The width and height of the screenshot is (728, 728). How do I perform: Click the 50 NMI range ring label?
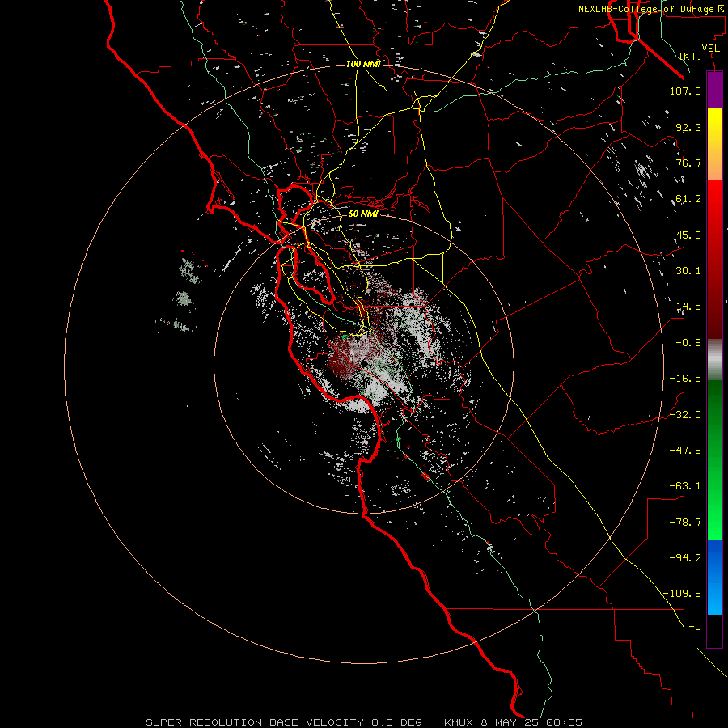[363, 214]
